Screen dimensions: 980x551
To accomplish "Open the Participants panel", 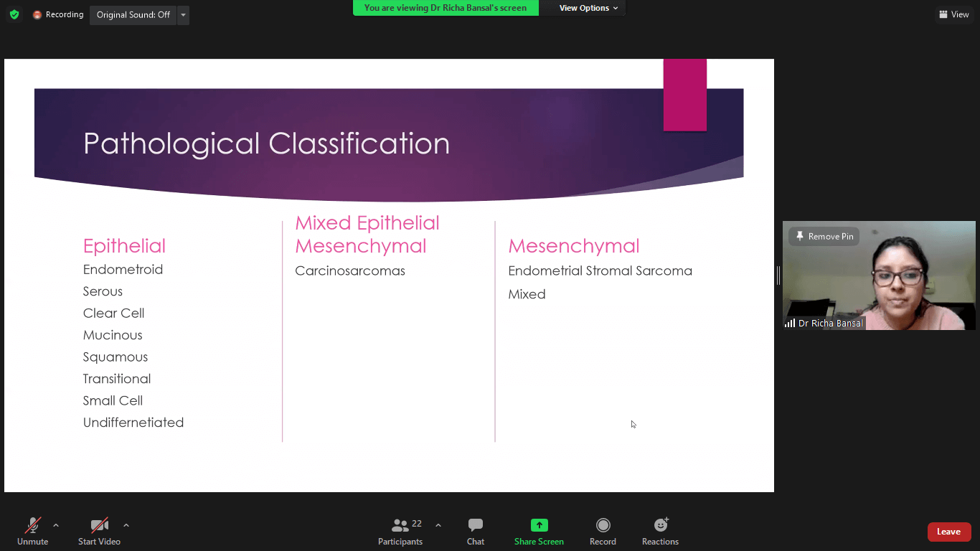I will [x=400, y=532].
